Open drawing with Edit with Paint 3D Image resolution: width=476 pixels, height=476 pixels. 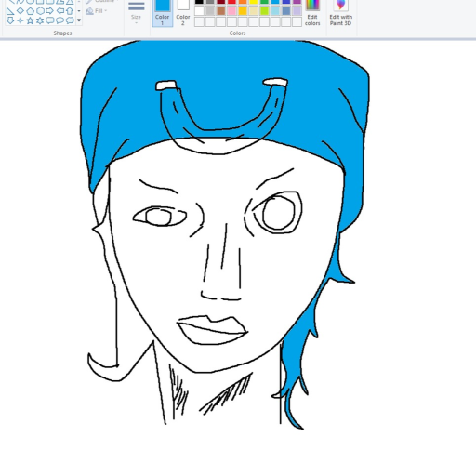point(340,13)
